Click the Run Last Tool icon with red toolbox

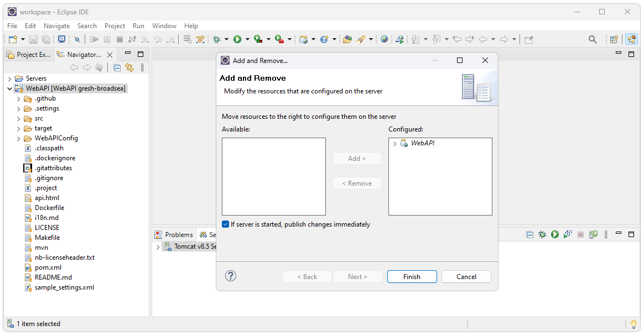[x=279, y=39]
